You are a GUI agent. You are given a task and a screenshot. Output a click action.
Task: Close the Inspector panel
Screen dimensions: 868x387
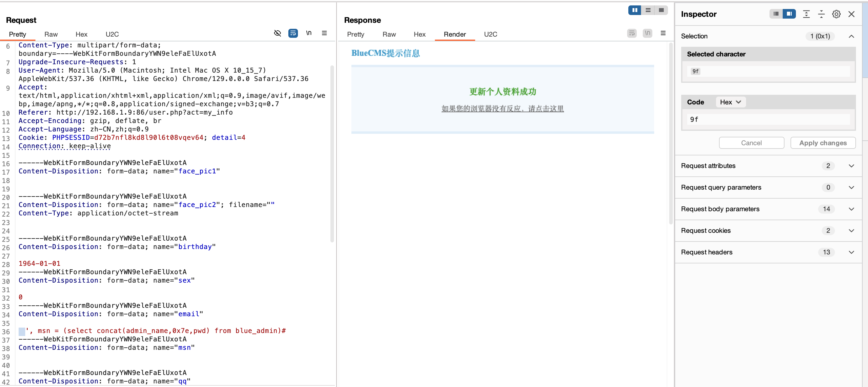(x=851, y=14)
